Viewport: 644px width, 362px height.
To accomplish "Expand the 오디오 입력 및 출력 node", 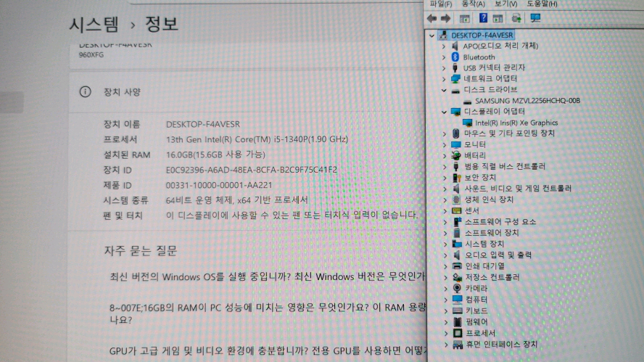I will click(x=445, y=255).
